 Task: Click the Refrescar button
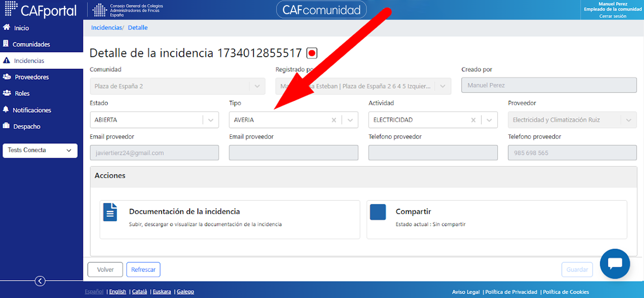coord(143,270)
